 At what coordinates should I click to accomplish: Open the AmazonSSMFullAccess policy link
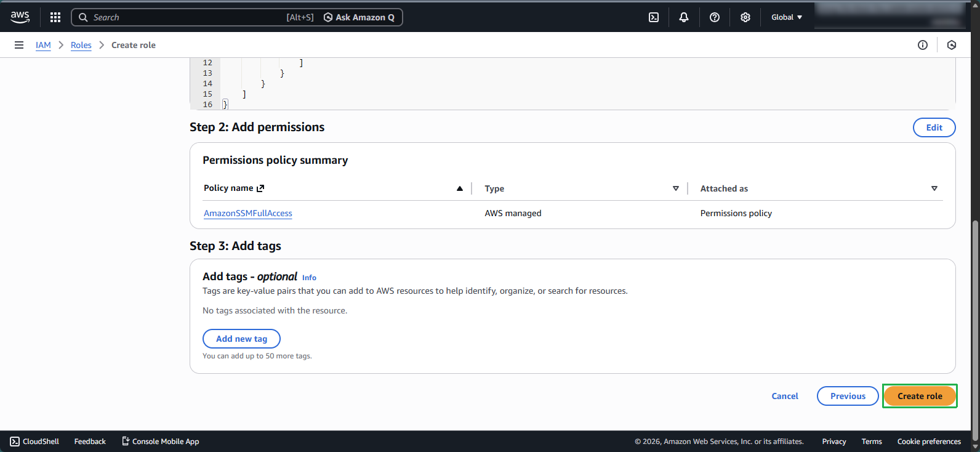pyautogui.click(x=248, y=213)
